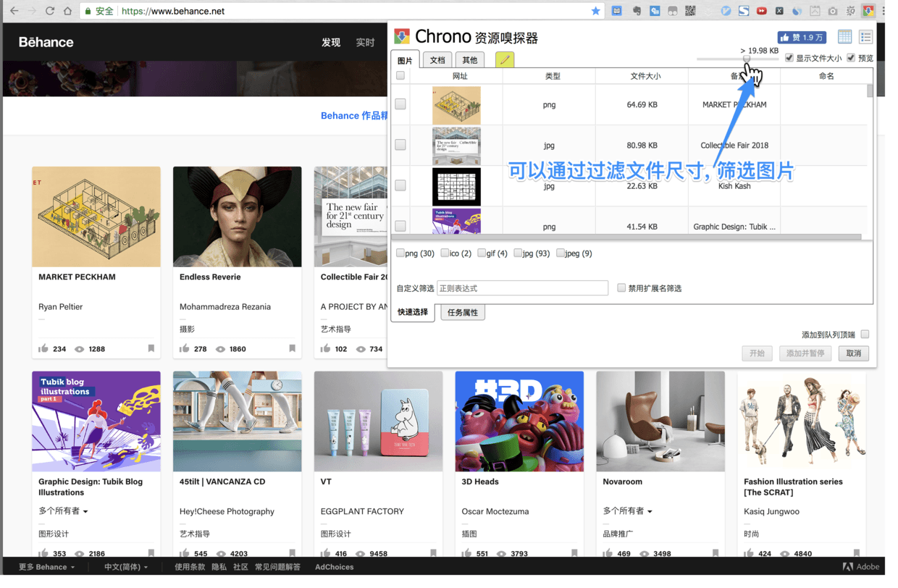898x588 pixels.
Task: Switch Chrono sniffer to grid view
Action: [x=844, y=37]
